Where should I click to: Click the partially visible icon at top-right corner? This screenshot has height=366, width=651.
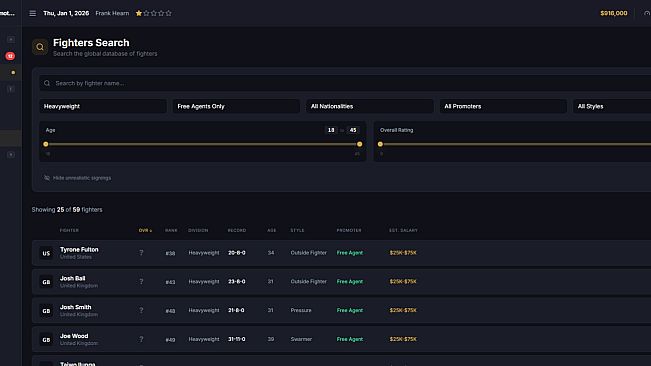coord(647,13)
